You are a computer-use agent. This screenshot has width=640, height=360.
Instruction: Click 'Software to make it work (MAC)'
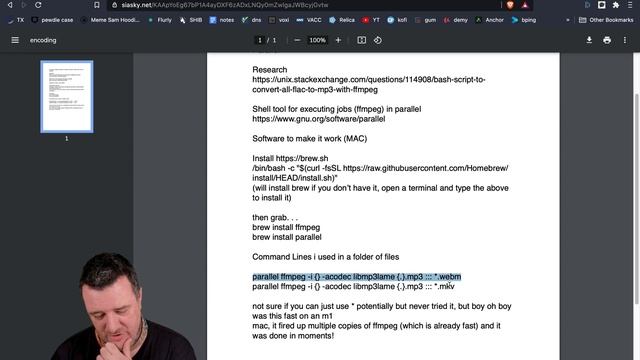click(x=309, y=139)
